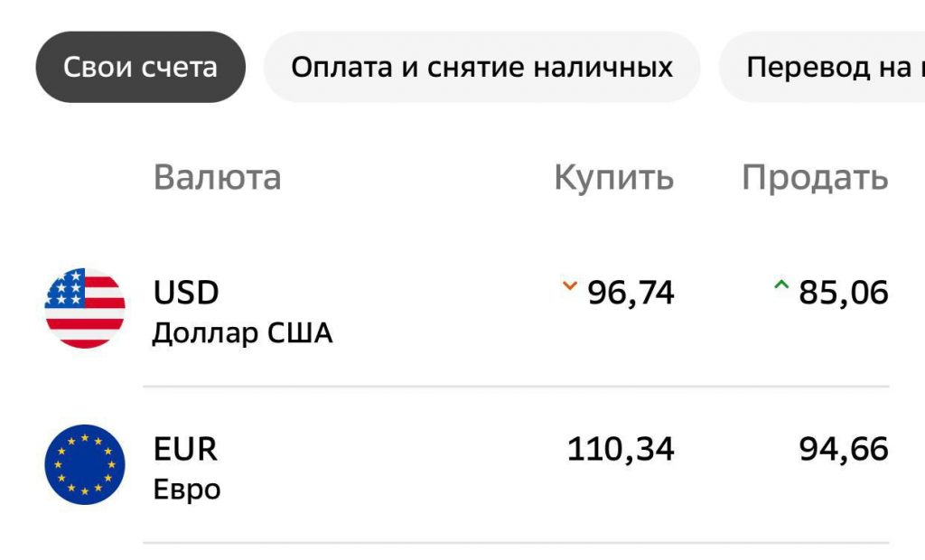Image resolution: width=925 pixels, height=560 pixels.
Task: Click the EUR buy rate 110,34
Action: pos(621,449)
